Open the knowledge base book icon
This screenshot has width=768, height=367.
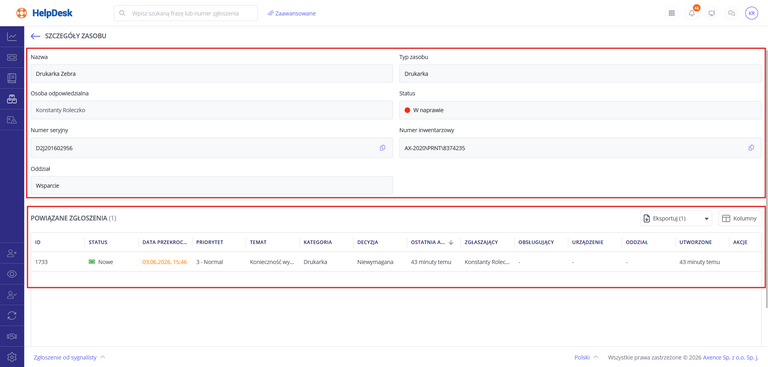12,78
